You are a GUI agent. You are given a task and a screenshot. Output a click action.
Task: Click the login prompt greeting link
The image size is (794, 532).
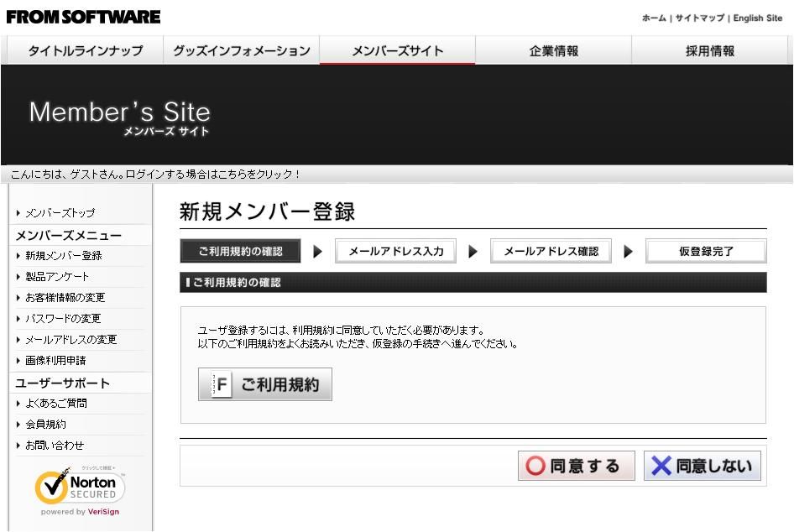(x=155, y=175)
